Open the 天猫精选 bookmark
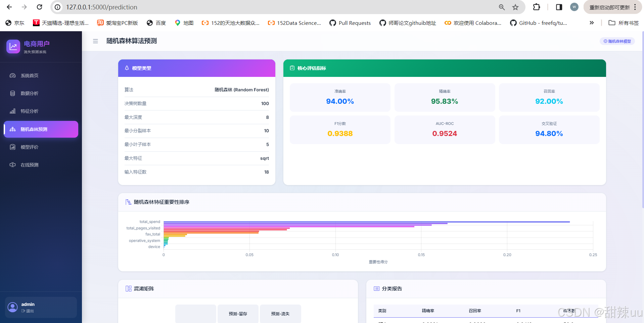This screenshot has width=644, height=323. 61,23
